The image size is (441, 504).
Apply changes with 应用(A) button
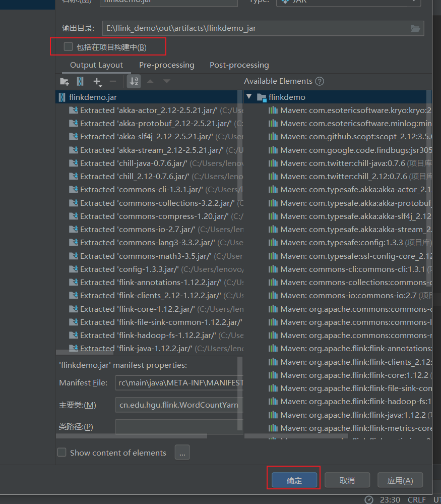(400, 480)
